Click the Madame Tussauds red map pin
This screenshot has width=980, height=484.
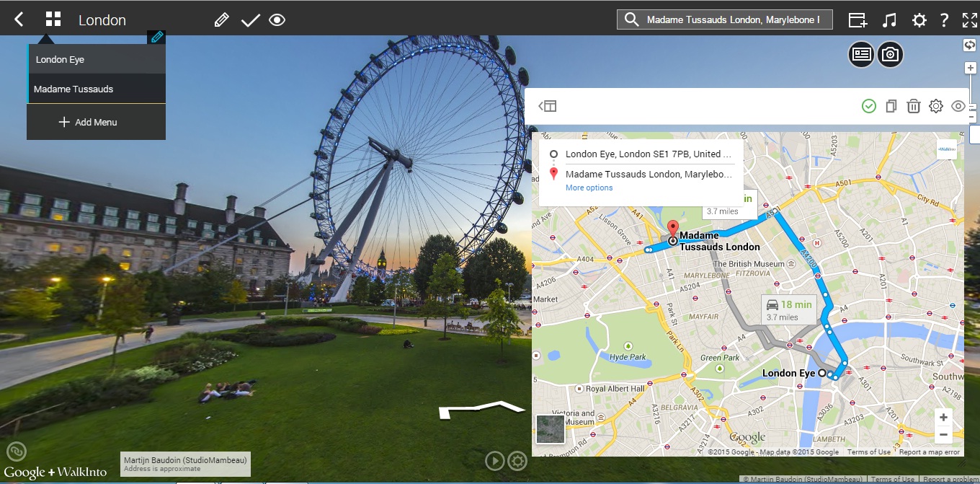click(x=672, y=231)
